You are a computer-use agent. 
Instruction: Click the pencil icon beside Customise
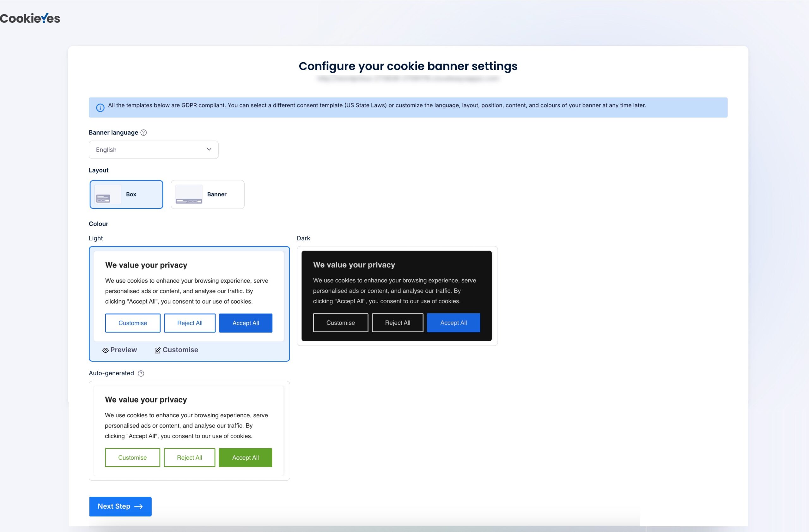[157, 350]
